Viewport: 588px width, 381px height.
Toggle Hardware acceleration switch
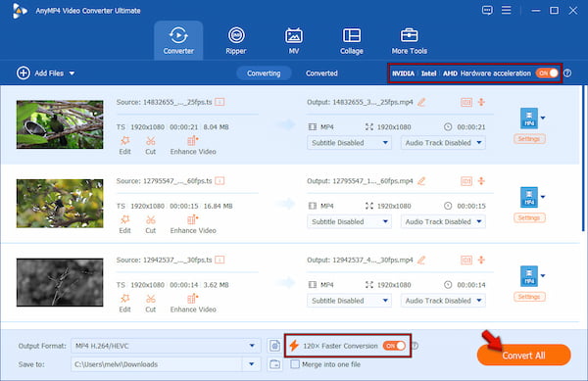547,73
